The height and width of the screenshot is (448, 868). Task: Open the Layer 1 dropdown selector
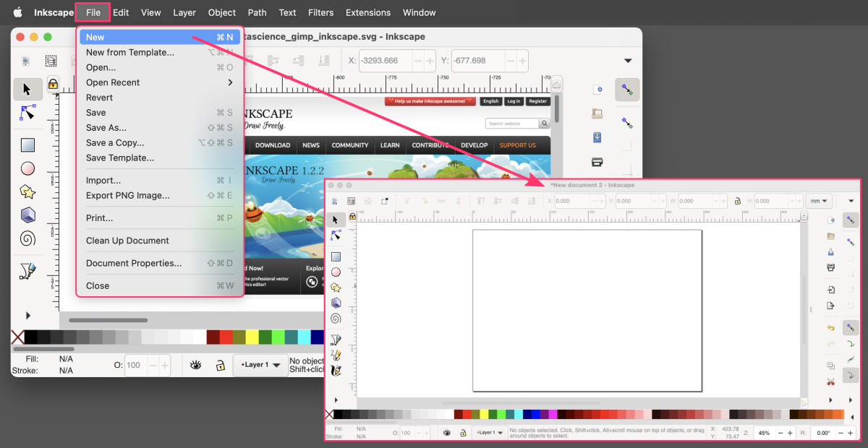click(x=260, y=366)
